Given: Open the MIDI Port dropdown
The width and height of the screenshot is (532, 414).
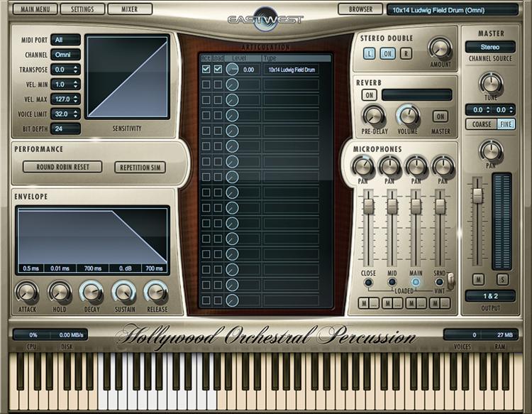Looking at the screenshot, I should [65, 40].
